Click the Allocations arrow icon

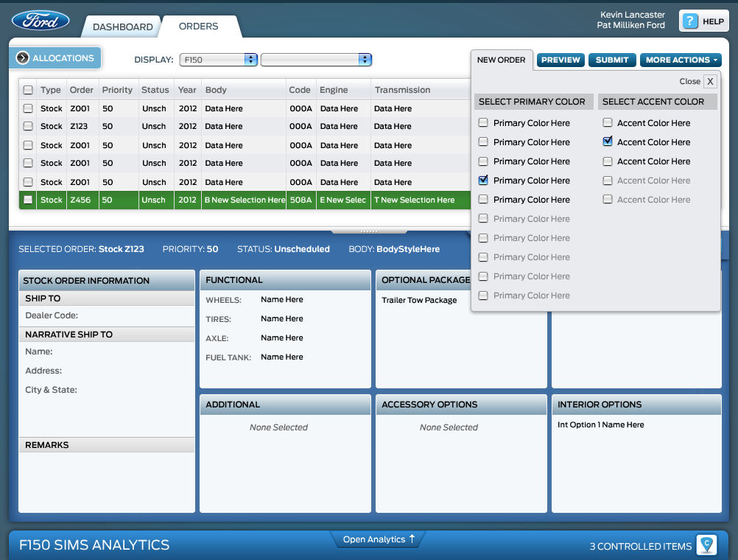tap(22, 58)
